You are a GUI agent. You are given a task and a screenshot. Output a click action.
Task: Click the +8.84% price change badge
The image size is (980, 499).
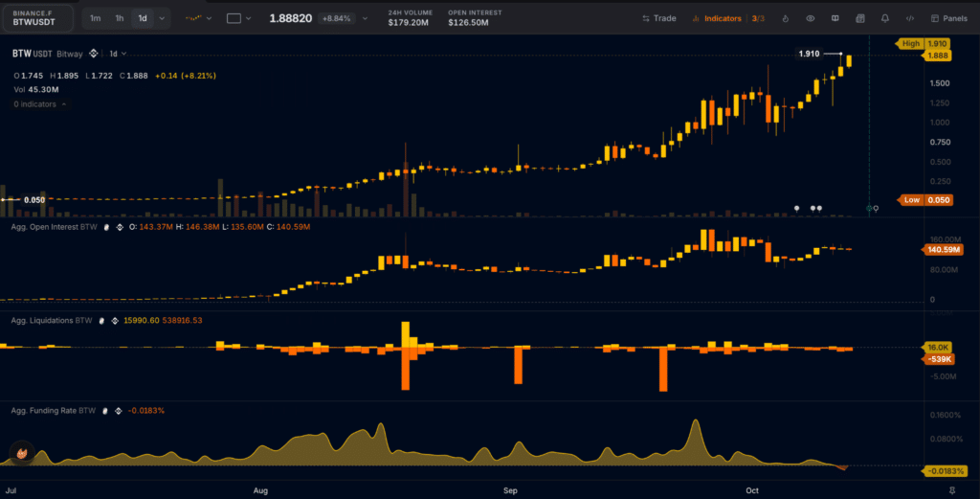click(x=336, y=18)
